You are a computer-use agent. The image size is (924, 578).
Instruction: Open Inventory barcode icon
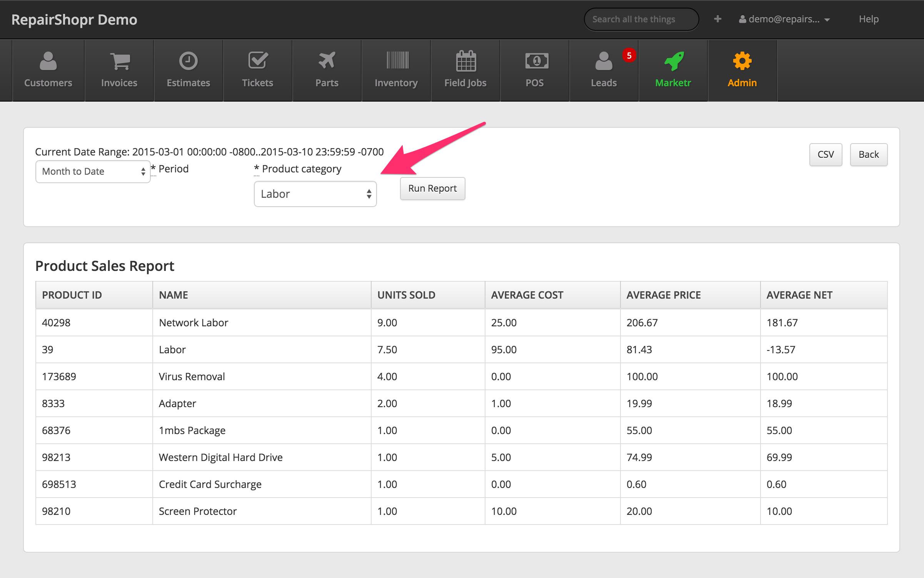(397, 60)
